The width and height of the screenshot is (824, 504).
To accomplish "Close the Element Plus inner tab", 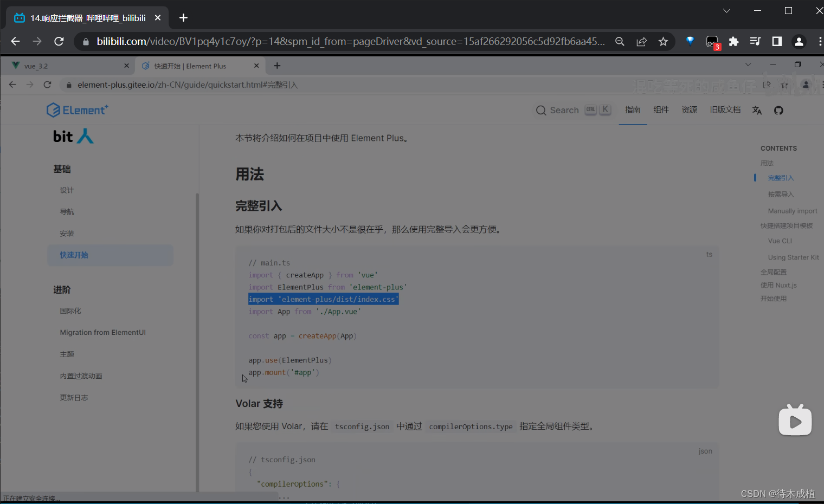I will (256, 66).
